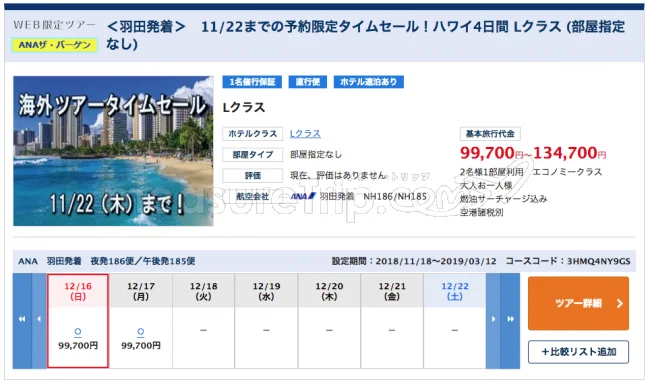Click the 部屋タイプ label box

252,155
